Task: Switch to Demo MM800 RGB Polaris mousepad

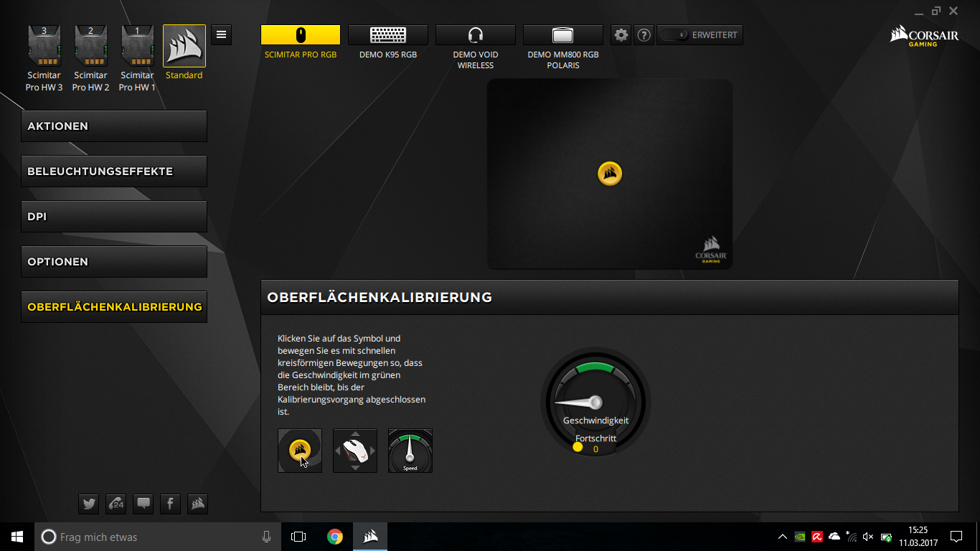Action: [x=563, y=35]
